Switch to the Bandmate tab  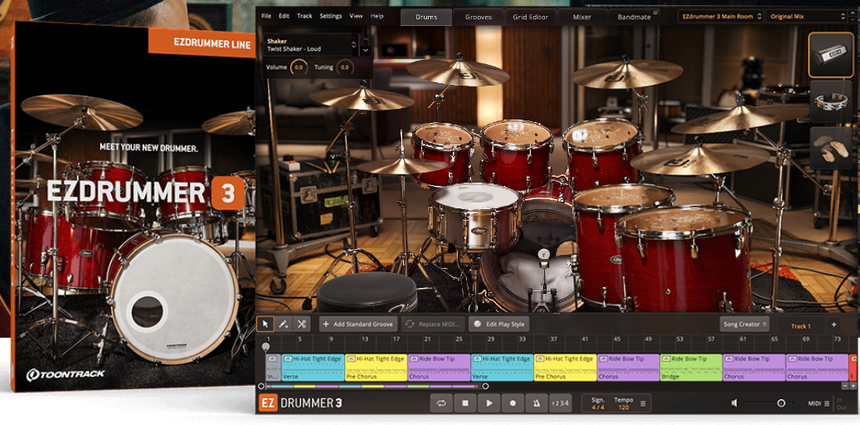634,17
